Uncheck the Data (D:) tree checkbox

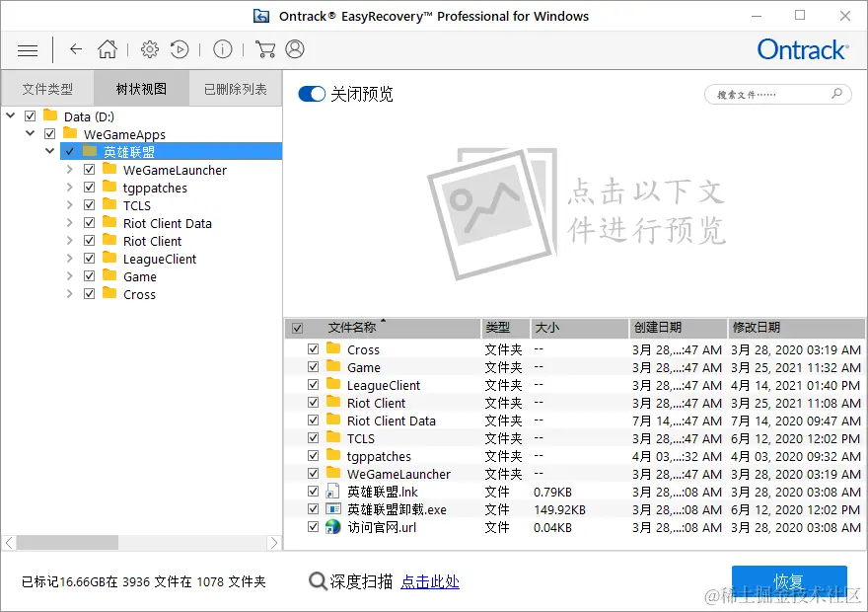(x=31, y=116)
